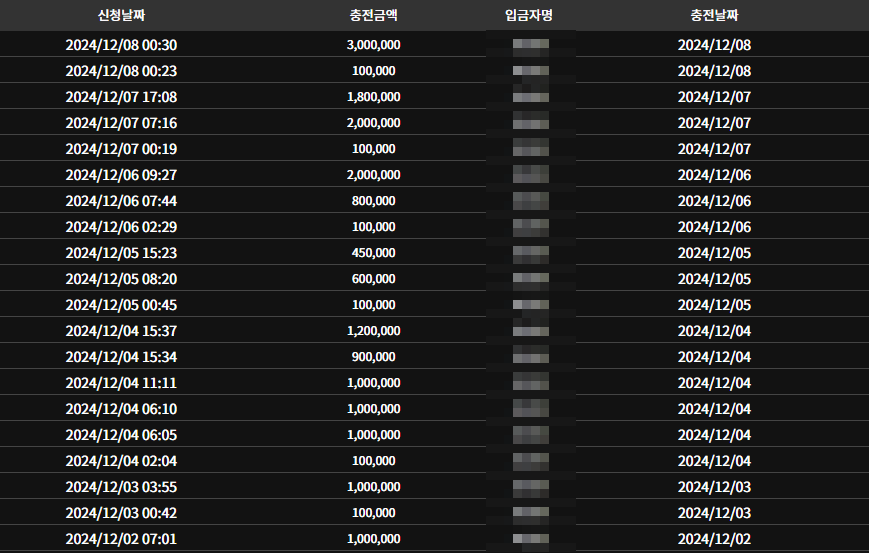This screenshot has height=553, width=869.
Task: Click the 충전날짜 column header
Action: [x=714, y=15]
